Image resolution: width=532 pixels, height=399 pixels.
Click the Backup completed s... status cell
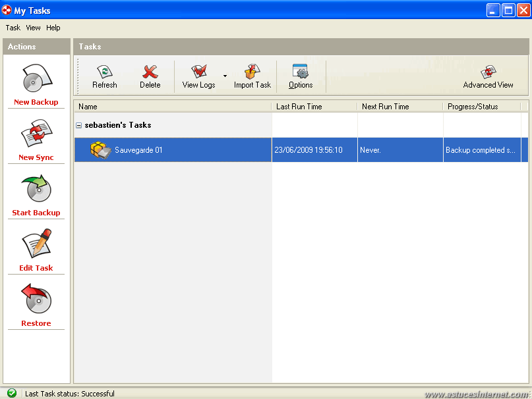click(482, 150)
